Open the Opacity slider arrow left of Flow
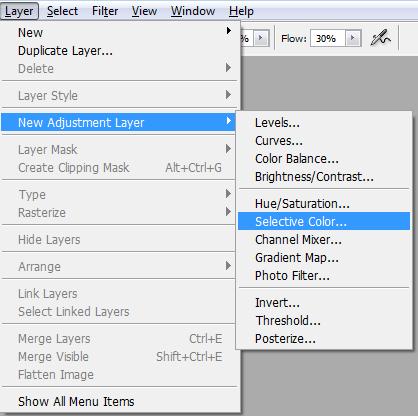Viewport: 418px width, 416px height. coord(261,38)
